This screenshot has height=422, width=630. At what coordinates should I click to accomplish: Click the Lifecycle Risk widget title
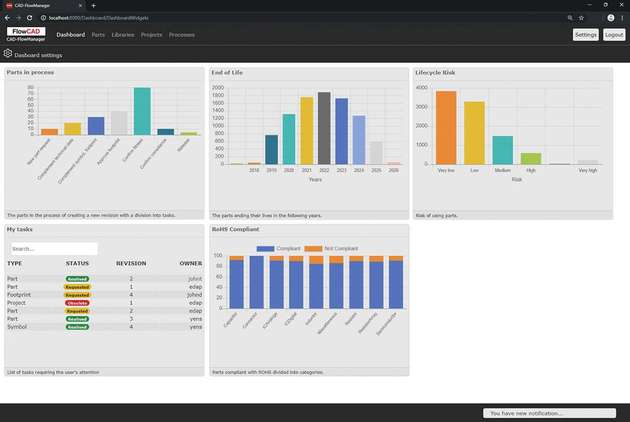pyautogui.click(x=435, y=72)
